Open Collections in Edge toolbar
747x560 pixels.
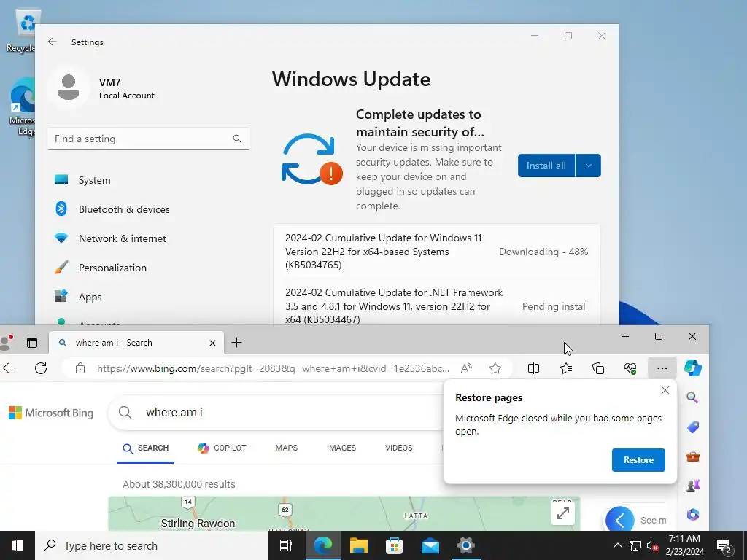(598, 368)
